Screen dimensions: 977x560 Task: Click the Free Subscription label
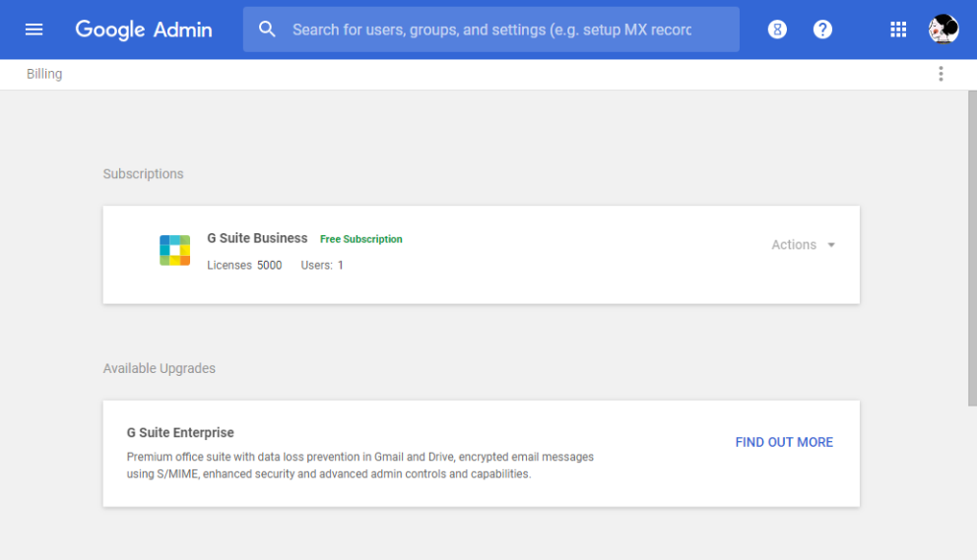click(x=360, y=239)
